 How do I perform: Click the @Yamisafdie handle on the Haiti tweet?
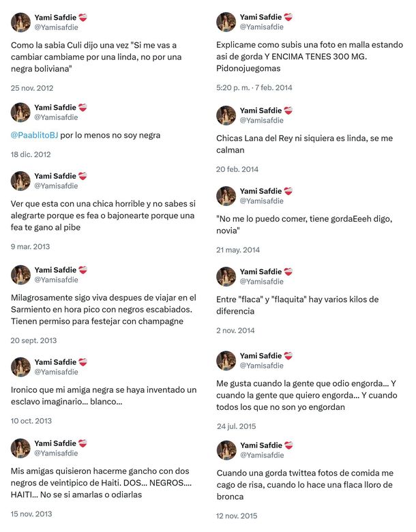click(x=56, y=453)
